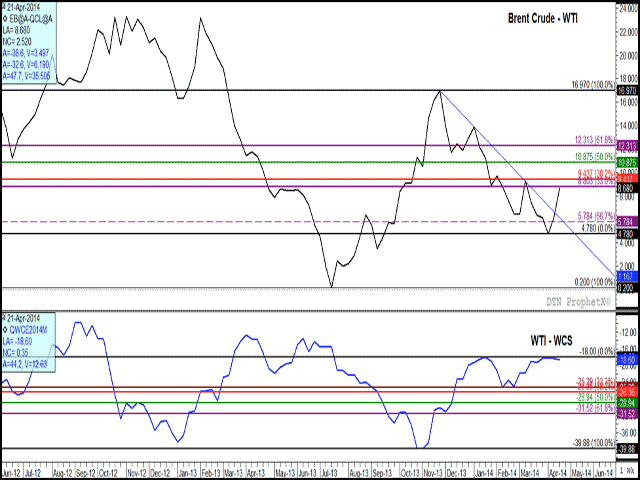Select the -18.00 (0.0%) Fibonacci label

pyautogui.click(x=597, y=351)
